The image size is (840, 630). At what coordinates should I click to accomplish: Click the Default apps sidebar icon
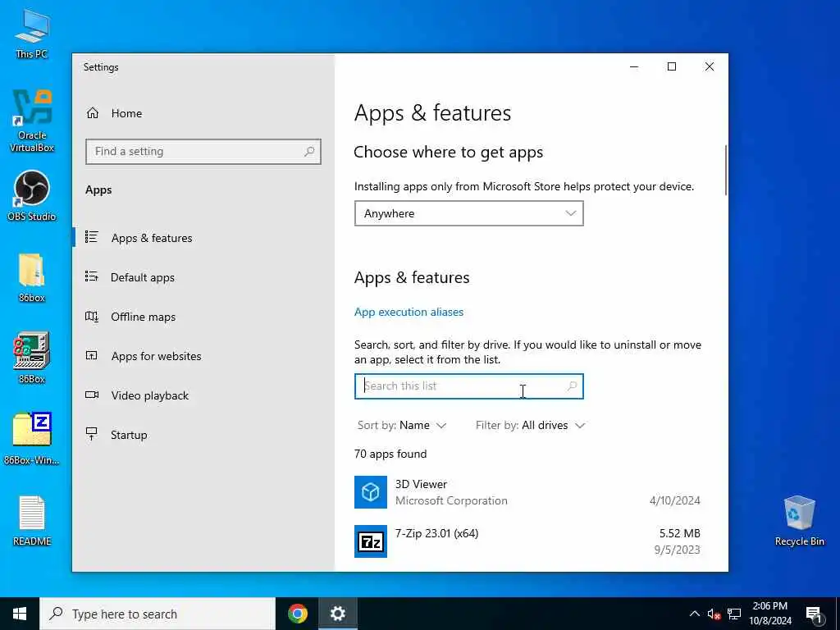pos(92,276)
